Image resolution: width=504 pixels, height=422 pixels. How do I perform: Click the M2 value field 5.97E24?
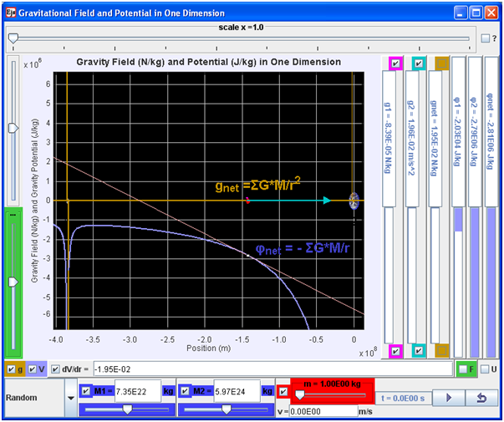click(237, 391)
